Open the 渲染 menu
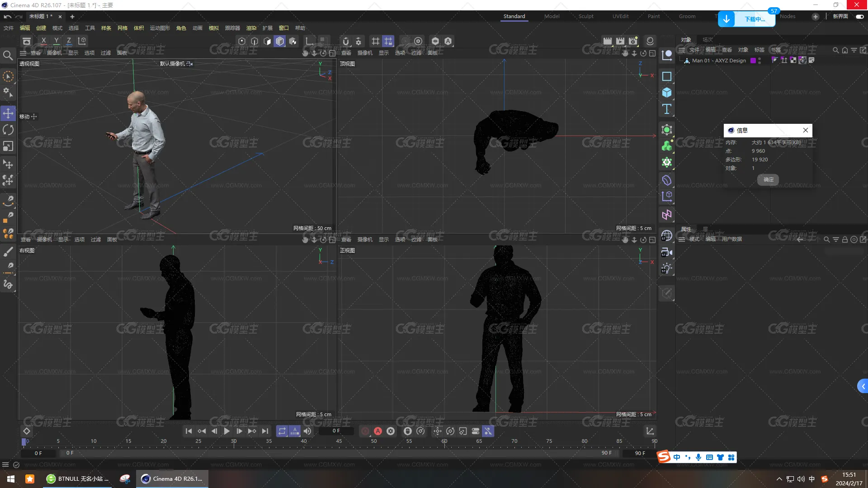This screenshot has width=868, height=488. (251, 28)
